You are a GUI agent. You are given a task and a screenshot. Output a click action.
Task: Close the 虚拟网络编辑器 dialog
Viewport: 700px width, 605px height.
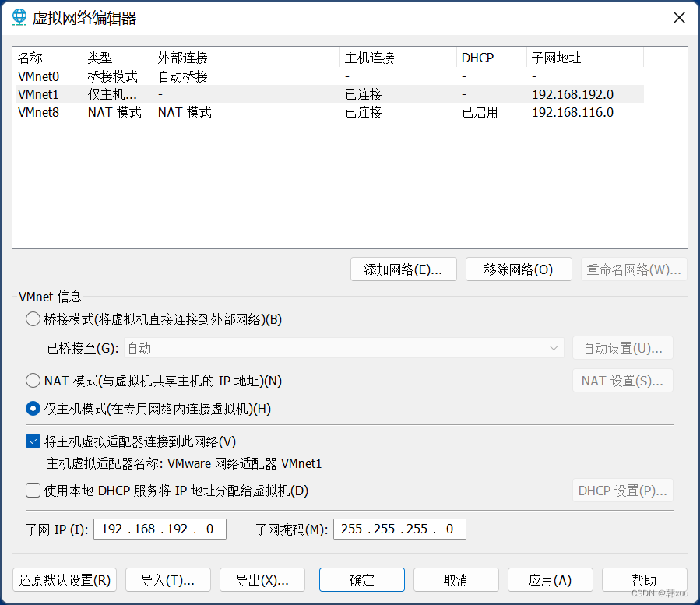click(679, 18)
